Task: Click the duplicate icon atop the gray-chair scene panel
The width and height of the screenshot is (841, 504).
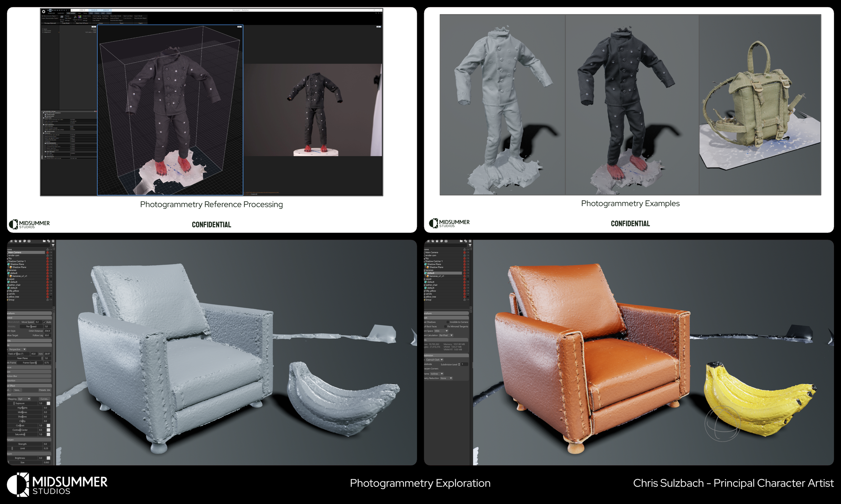Action: pos(49,241)
